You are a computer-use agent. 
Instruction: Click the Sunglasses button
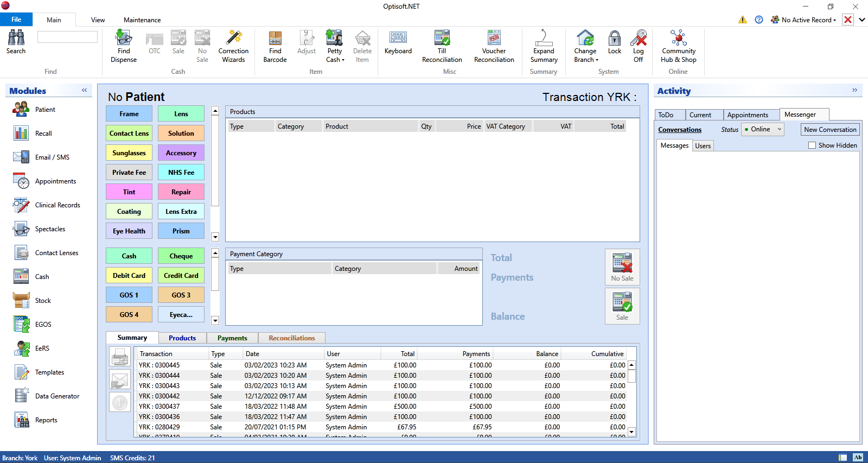(x=129, y=153)
